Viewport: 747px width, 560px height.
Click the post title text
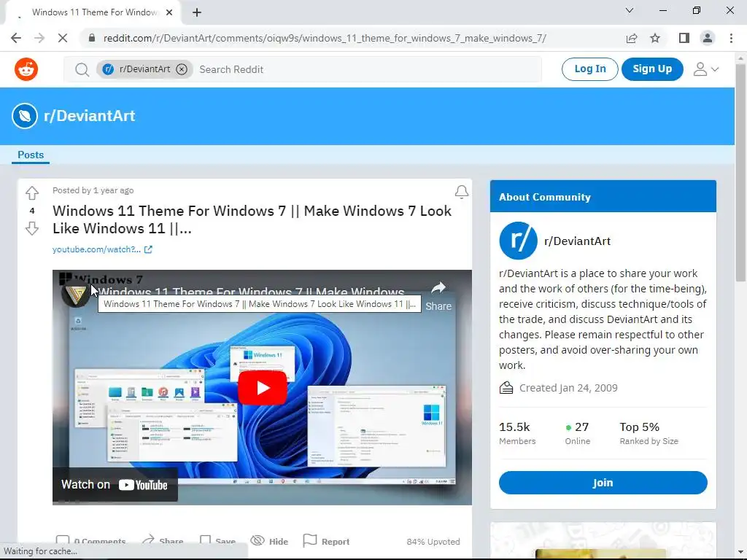click(x=252, y=219)
